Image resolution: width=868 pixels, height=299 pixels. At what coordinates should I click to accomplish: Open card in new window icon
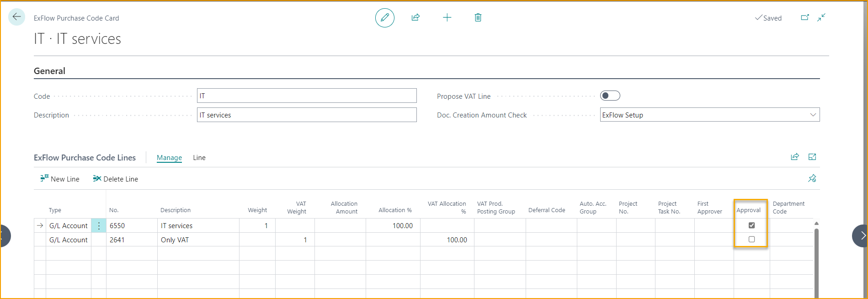click(x=805, y=17)
